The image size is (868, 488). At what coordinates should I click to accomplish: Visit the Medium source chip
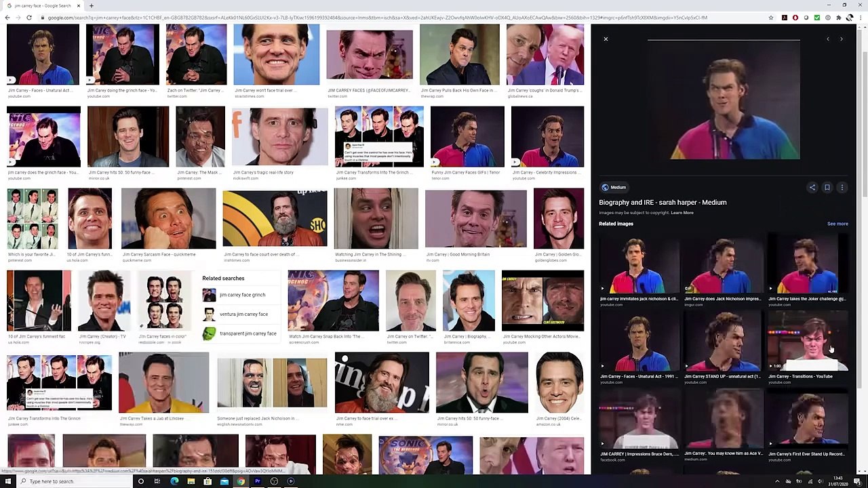[613, 187]
